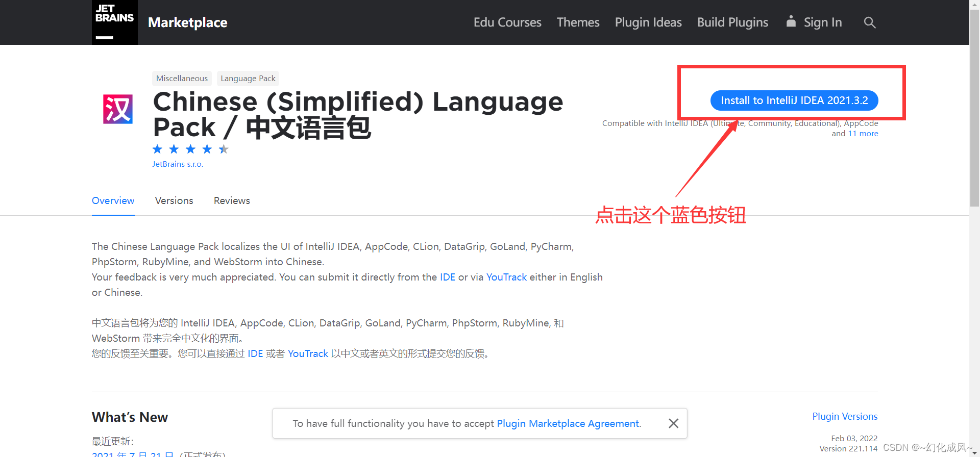980x457 pixels.
Task: Install to IntelliJ IDEA 2021.3.2
Action: coord(794,100)
